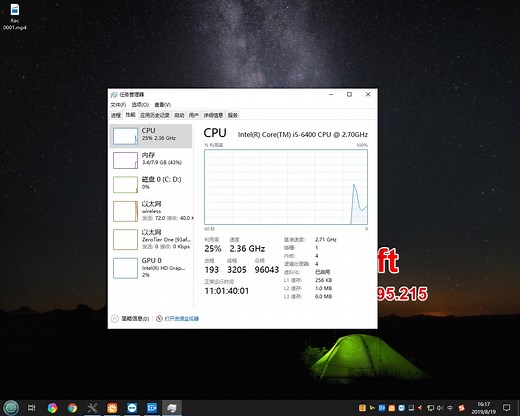Open the 选项(O) menu
Image resolution: width=520 pixels, height=416 pixels.
[140, 105]
